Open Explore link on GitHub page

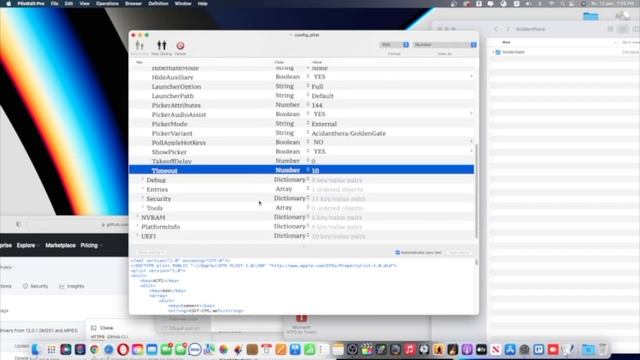(26, 245)
